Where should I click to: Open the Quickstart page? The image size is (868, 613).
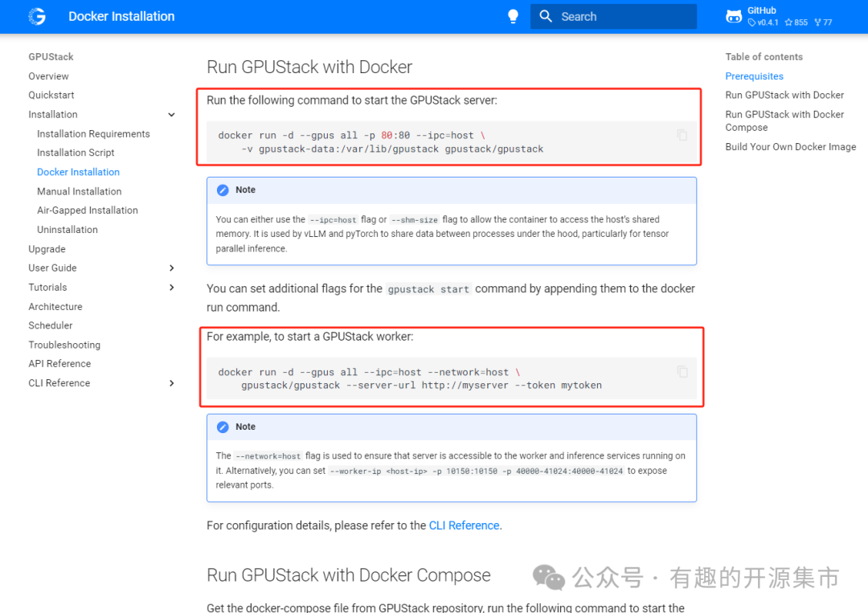pos(51,95)
